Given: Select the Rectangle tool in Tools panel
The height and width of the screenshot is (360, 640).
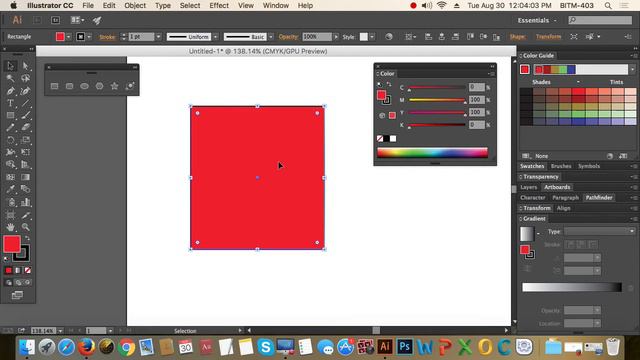Looking at the screenshot, I should 11,116.
